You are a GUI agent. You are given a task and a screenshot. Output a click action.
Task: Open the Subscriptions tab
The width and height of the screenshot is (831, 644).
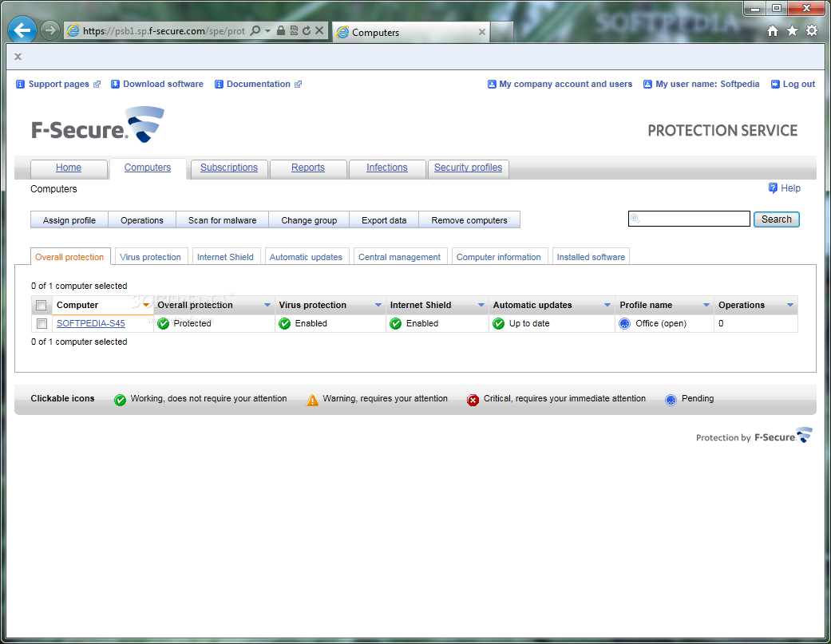229,168
